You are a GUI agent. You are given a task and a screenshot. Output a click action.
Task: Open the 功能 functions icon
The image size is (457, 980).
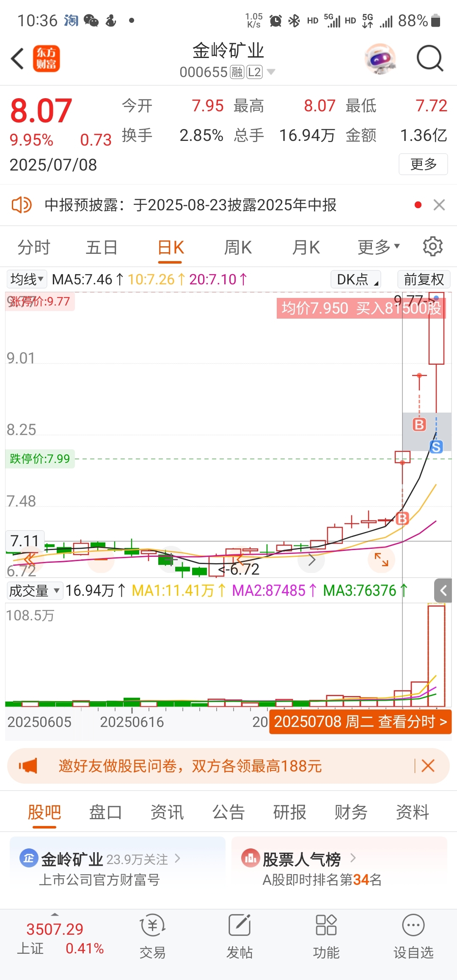click(x=326, y=926)
